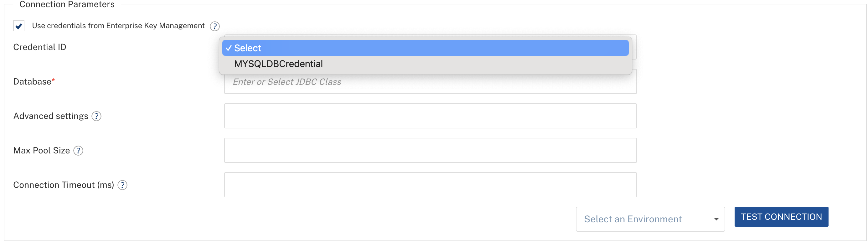The image size is (868, 243).
Task: Open the Connection Timeout help icon
Action: (x=122, y=185)
